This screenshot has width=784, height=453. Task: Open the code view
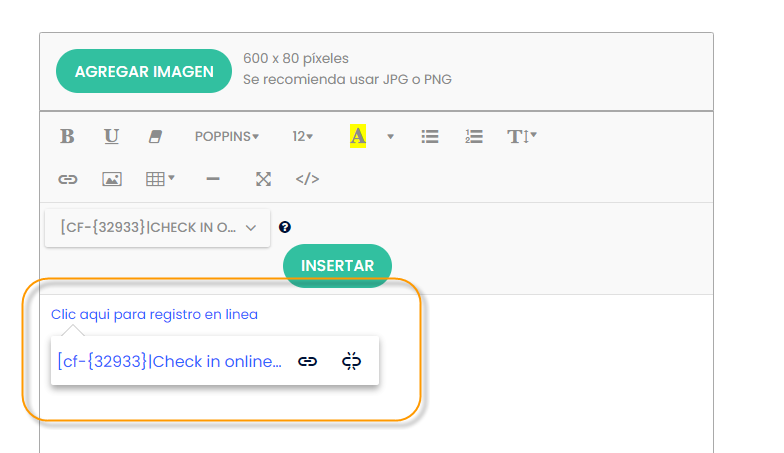click(x=307, y=179)
